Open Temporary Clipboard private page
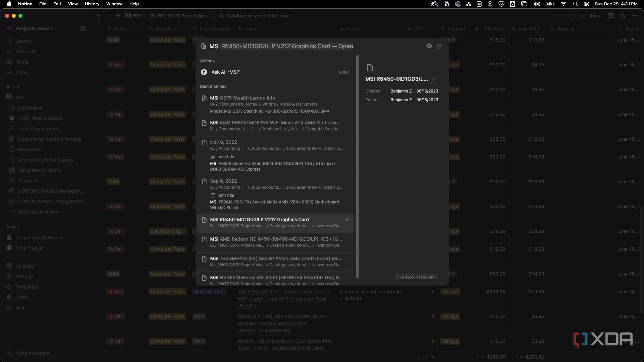 click(39, 238)
